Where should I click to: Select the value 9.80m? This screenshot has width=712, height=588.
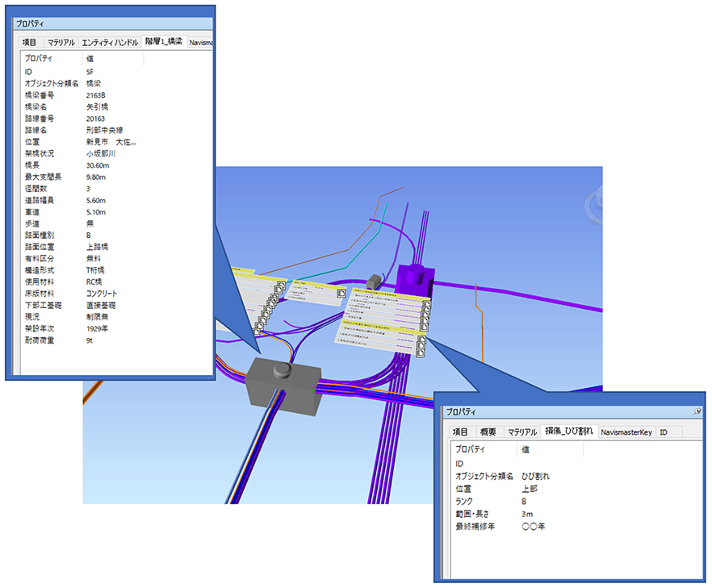click(x=96, y=177)
